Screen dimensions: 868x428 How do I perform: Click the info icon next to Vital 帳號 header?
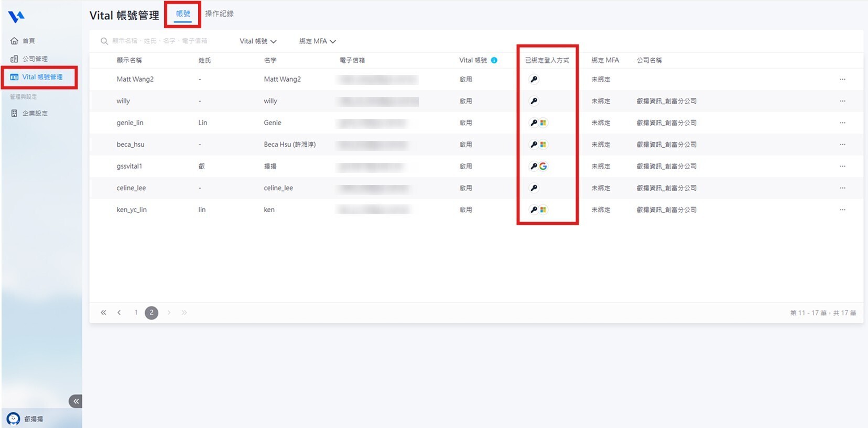(494, 60)
